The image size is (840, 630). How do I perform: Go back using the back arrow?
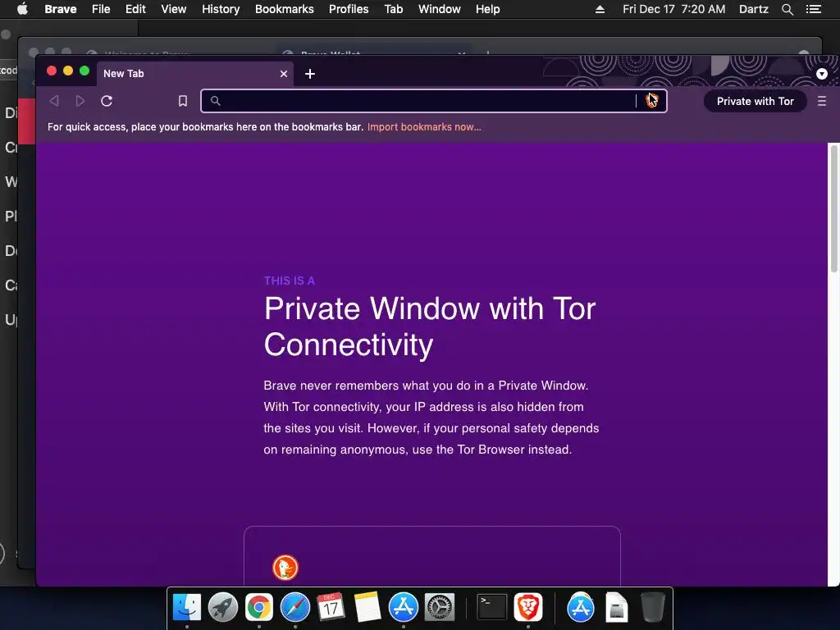54,101
